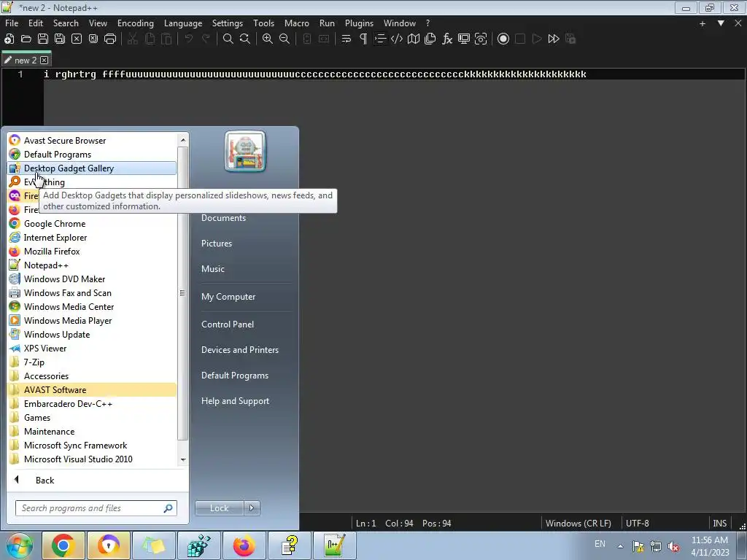Viewport: 747px width, 560px height.
Task: Click the Find magnifier toolbar icon
Action: pyautogui.click(x=228, y=39)
